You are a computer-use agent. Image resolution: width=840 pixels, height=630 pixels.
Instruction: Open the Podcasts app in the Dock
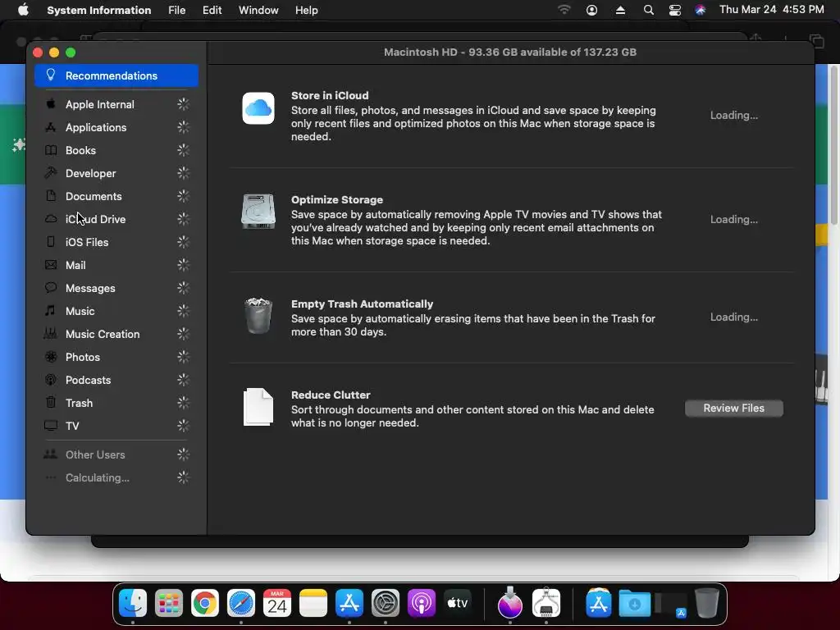[422, 603]
